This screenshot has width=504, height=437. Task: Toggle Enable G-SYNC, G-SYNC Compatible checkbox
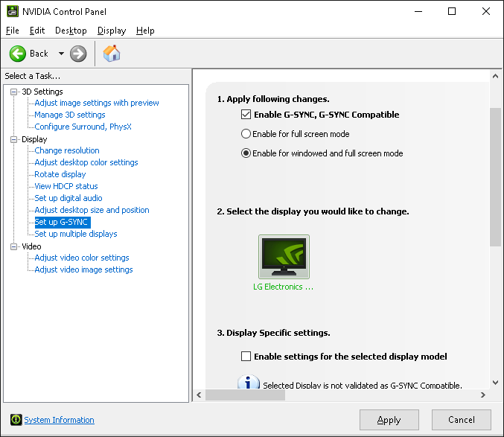[246, 115]
